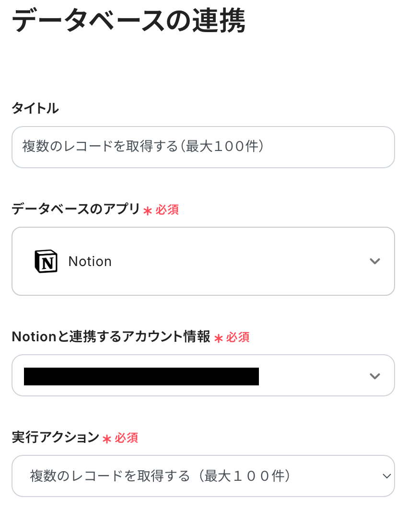Select the 'Notion' text in app selector
The image size is (420, 510).
click(90, 261)
